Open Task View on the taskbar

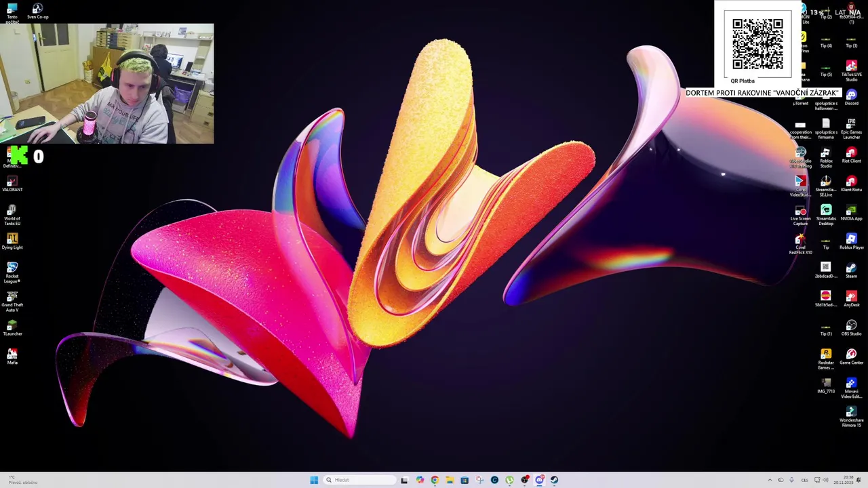tap(404, 480)
